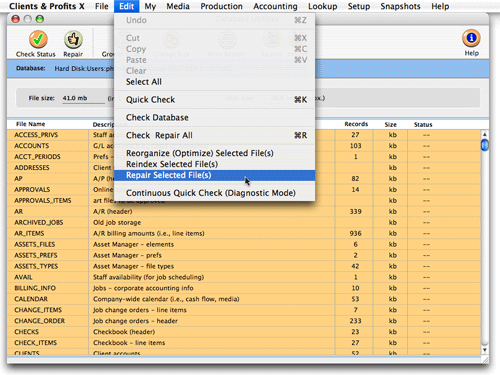Select the AR_ITEMS file row
The height and width of the screenshot is (375, 500).
coord(244,233)
